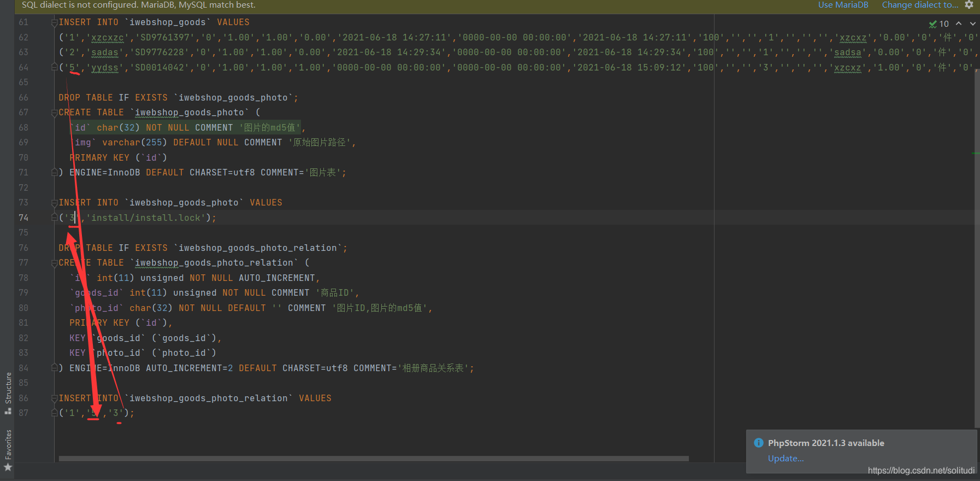Screen dimensions: 980x481
Task: Collapse CREATE TABLE fold at line 77
Action: (x=54, y=263)
